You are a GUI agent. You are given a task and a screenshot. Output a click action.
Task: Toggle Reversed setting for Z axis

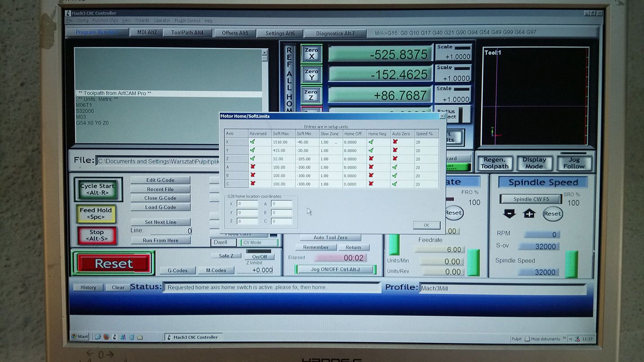(x=252, y=159)
